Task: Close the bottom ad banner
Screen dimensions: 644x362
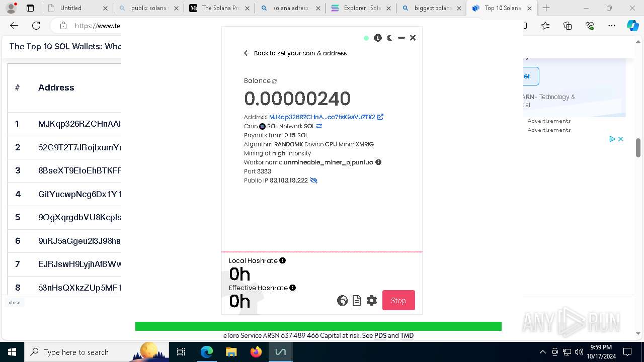Action: (x=15, y=303)
